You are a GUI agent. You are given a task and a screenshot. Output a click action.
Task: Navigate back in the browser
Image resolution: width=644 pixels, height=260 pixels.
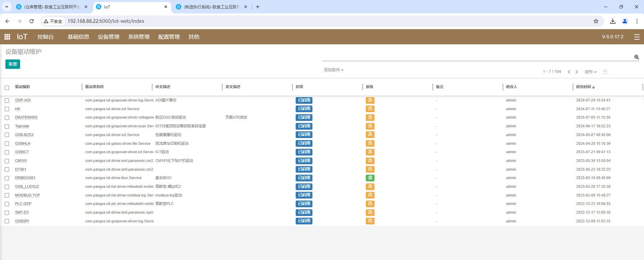click(x=7, y=21)
